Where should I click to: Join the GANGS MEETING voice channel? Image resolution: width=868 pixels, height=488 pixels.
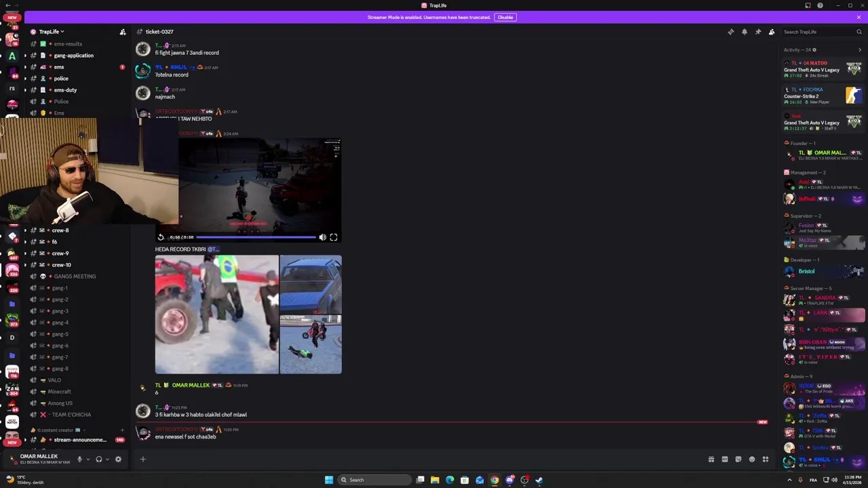tap(75, 277)
